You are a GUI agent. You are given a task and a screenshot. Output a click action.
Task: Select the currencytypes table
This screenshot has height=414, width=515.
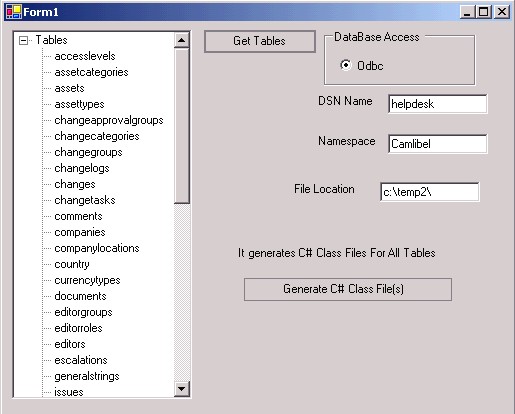(87, 280)
